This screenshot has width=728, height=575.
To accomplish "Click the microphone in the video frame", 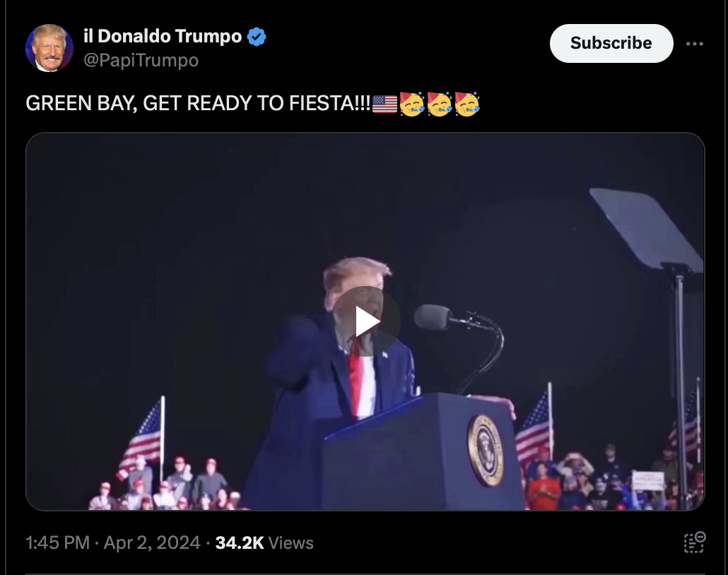I will pos(433,317).
